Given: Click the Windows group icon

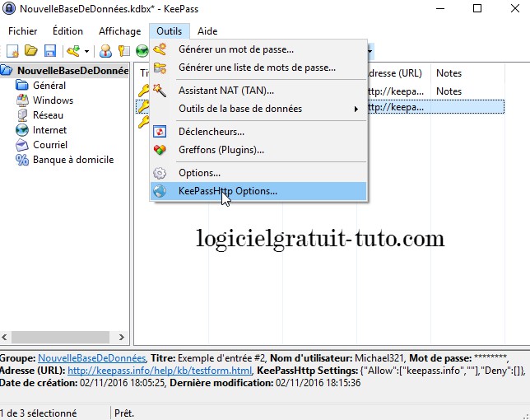Looking at the screenshot, I should [x=22, y=100].
